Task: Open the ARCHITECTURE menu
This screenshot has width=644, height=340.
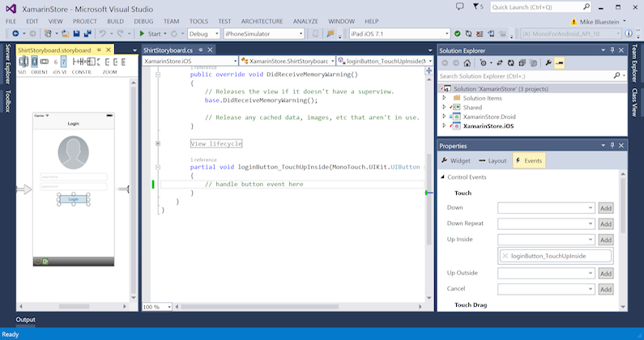Action: (x=262, y=21)
